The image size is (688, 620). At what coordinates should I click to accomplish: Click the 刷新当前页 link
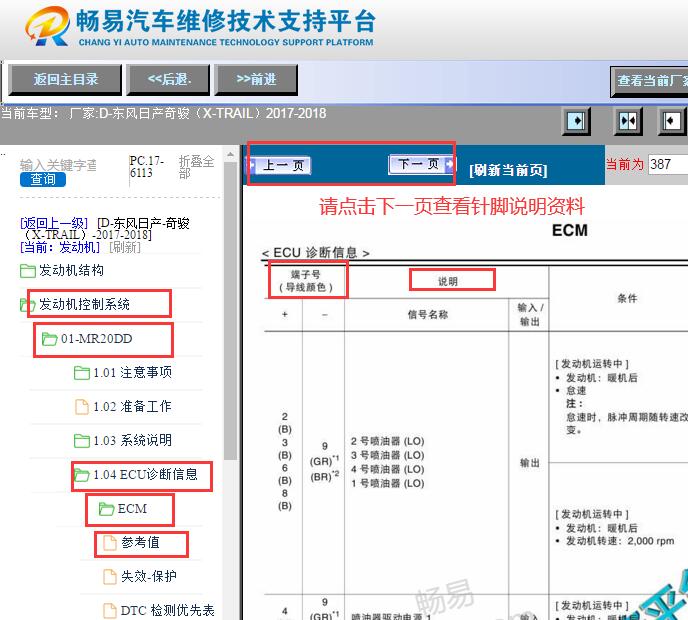click(x=508, y=170)
